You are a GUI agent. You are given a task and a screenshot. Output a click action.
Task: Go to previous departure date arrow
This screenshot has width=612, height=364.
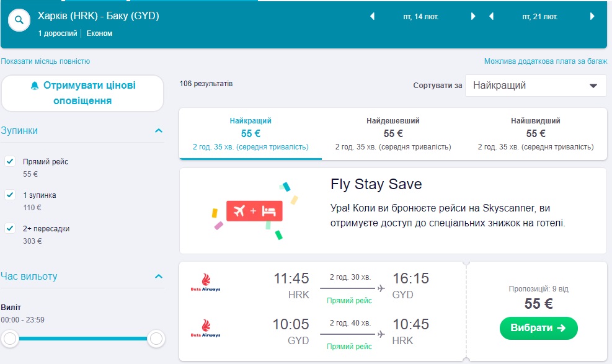coord(372,17)
